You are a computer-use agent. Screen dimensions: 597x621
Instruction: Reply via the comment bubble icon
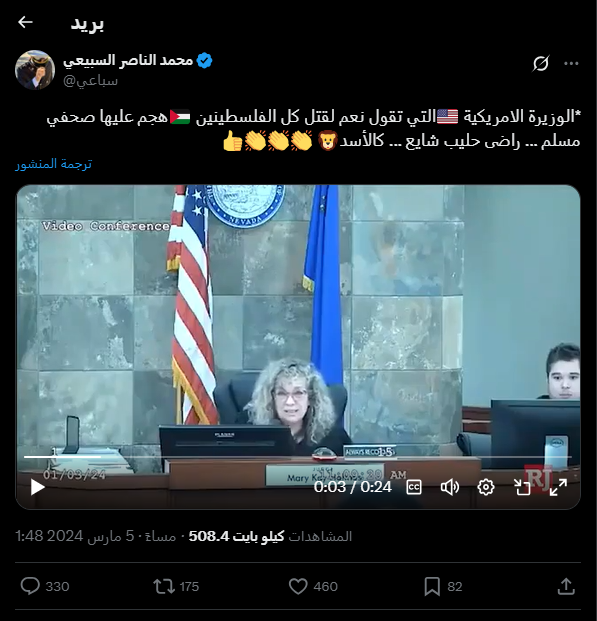click(x=30, y=586)
